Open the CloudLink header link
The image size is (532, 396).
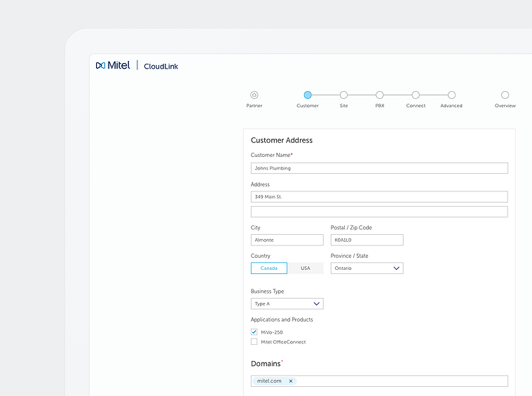161,66
